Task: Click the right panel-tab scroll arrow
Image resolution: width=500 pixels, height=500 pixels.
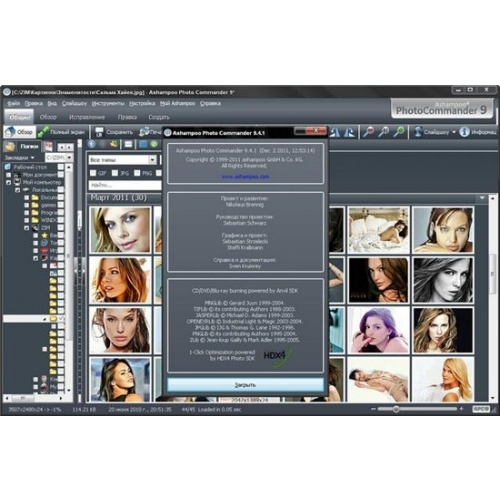Action: point(69,147)
